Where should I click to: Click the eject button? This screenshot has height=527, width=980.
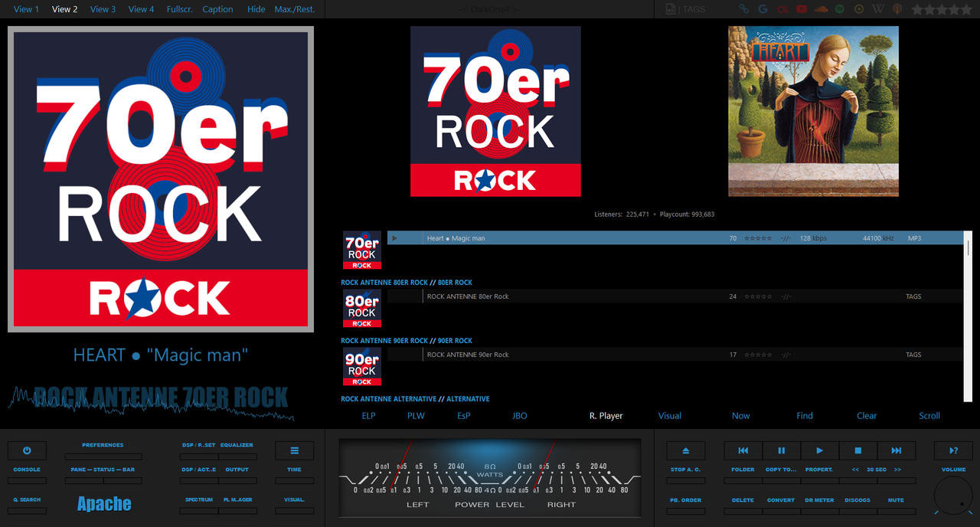tap(685, 450)
